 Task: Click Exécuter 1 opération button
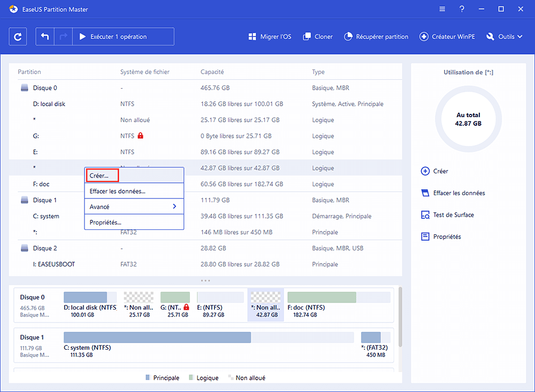coord(124,36)
